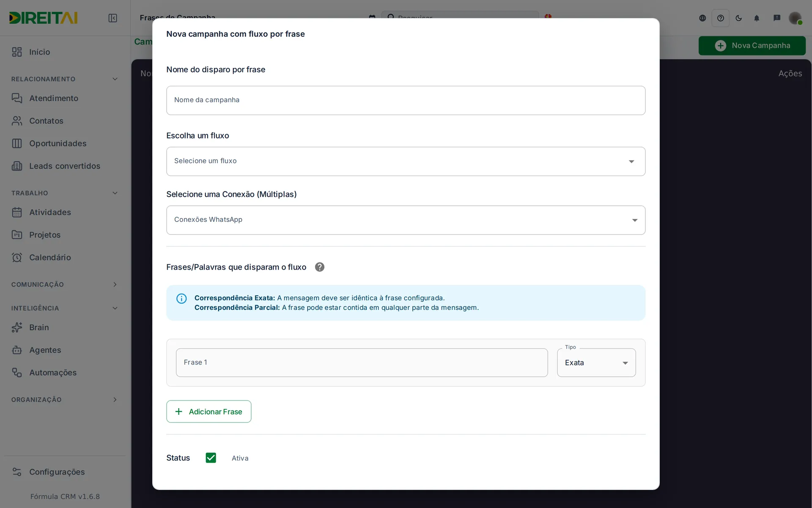Open Calendário in sidebar
This screenshot has width=812, height=508.
coord(65,258)
